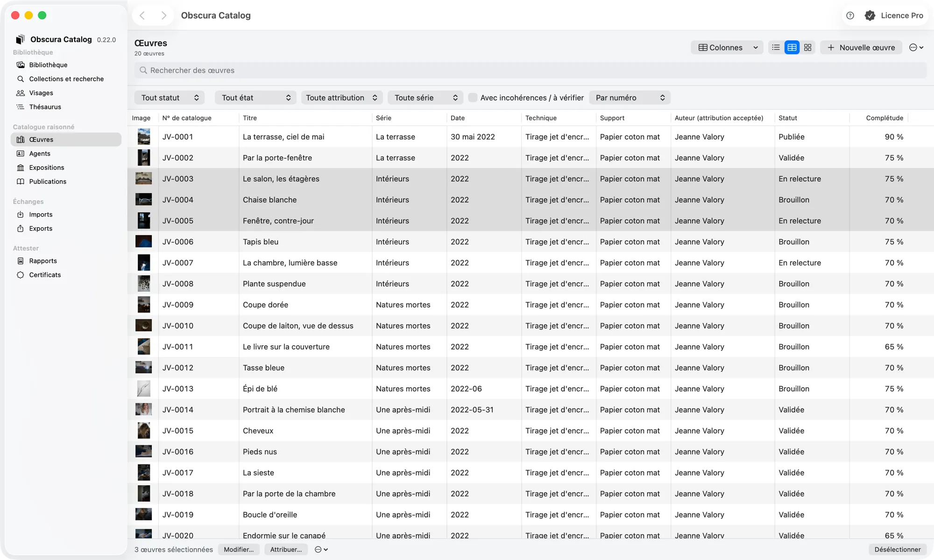The image size is (934, 560).
Task: Select the Épi de blé row title
Action: coord(260,389)
